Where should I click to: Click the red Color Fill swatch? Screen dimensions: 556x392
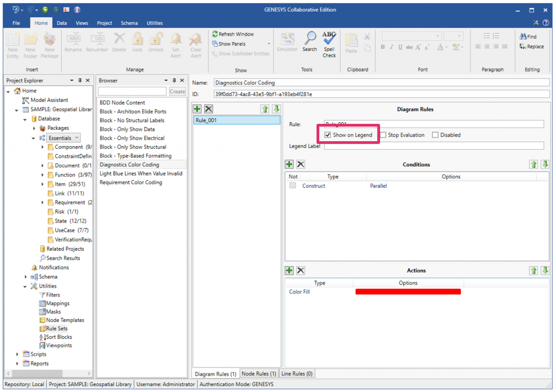pyautogui.click(x=408, y=292)
